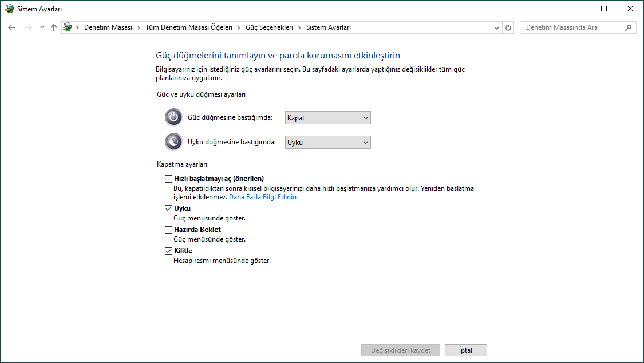The image size is (644, 363).
Task: Minimize the Sistem Ayarları window
Action: pyautogui.click(x=578, y=9)
